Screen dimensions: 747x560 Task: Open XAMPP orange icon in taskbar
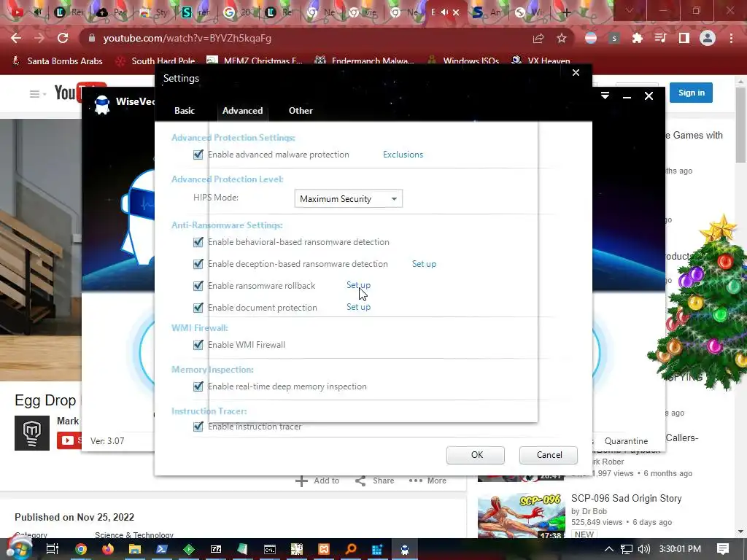pos(324,549)
